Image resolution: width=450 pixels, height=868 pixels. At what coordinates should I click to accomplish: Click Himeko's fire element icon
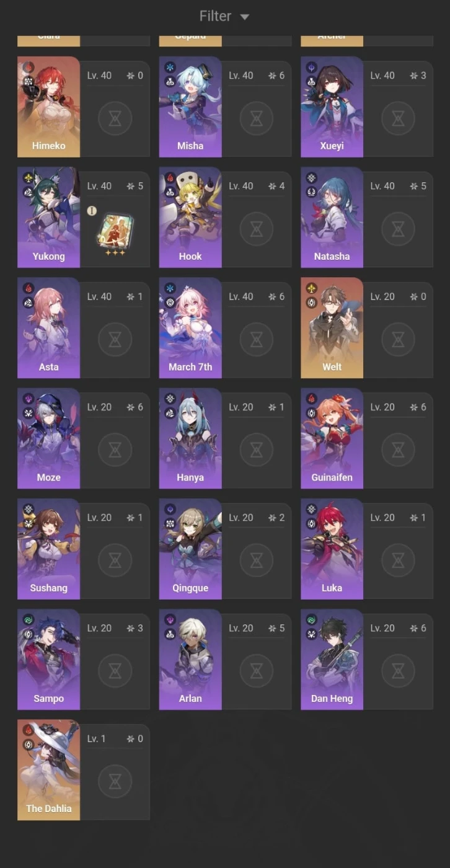29,67
